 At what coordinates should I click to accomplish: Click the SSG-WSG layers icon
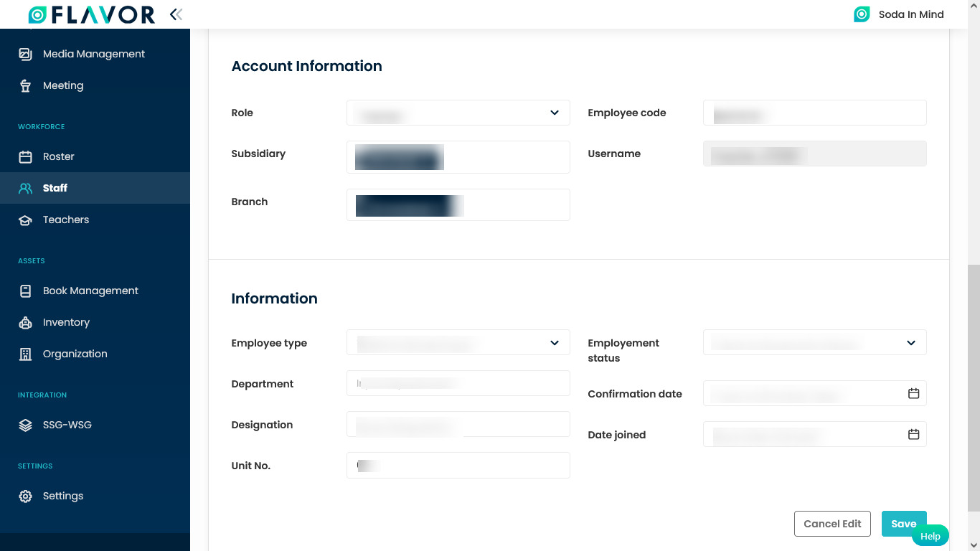pos(25,425)
